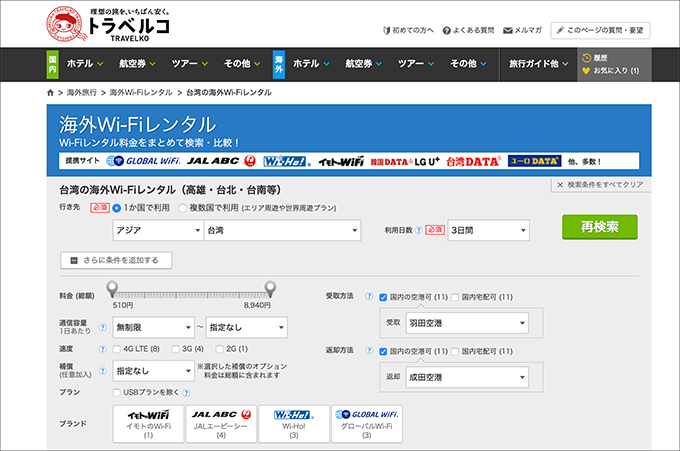Click 検索条件をすべてクリア link
This screenshot has height=451, width=680.
[x=600, y=186]
